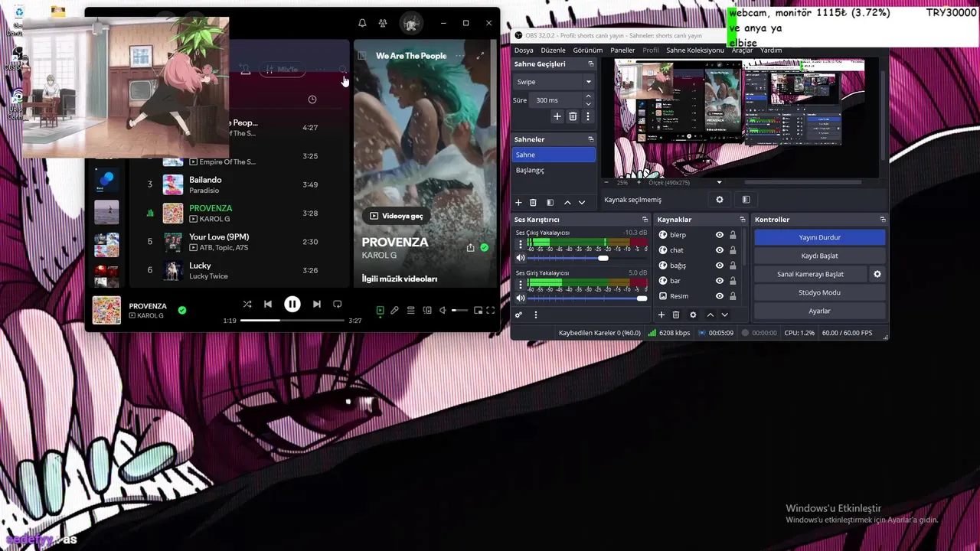The height and width of the screenshot is (551, 980).
Task: Click the Videoya geç button
Action: (397, 216)
